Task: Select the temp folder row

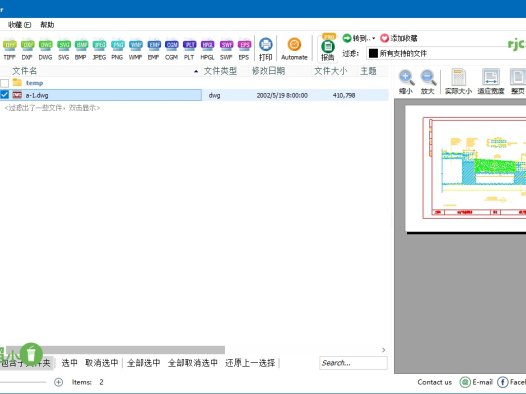Action: [x=195, y=83]
